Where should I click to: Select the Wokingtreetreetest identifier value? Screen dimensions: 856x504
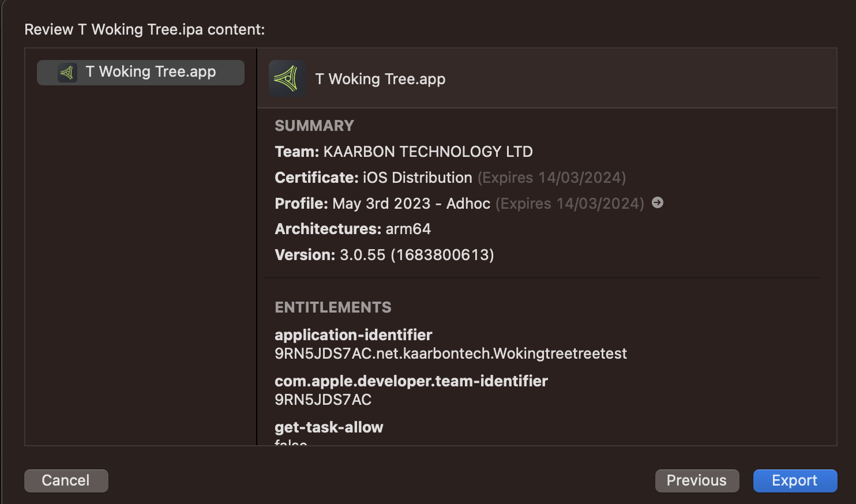450,353
